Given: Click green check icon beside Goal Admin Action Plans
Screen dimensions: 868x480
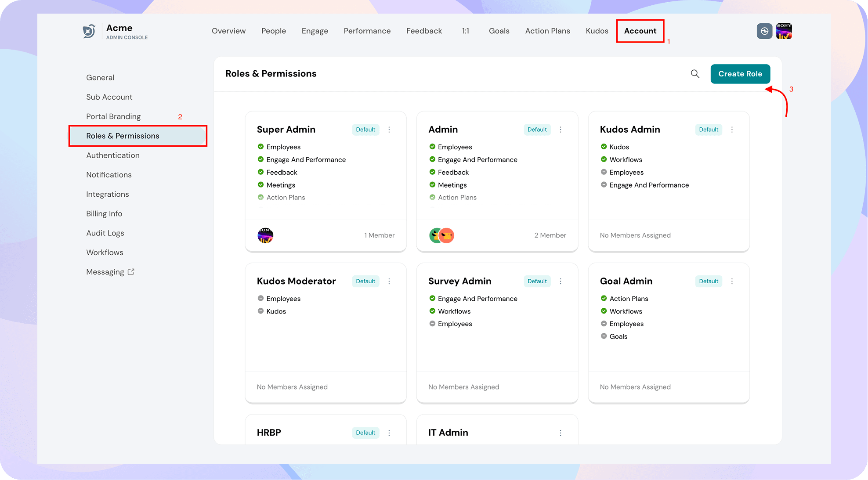Looking at the screenshot, I should 604,299.
